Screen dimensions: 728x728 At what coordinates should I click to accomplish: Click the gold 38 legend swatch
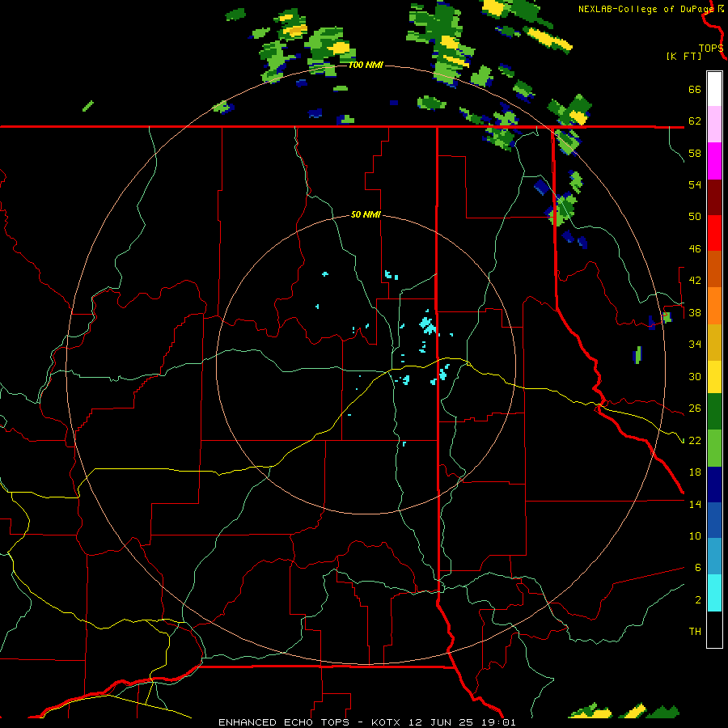714,342
